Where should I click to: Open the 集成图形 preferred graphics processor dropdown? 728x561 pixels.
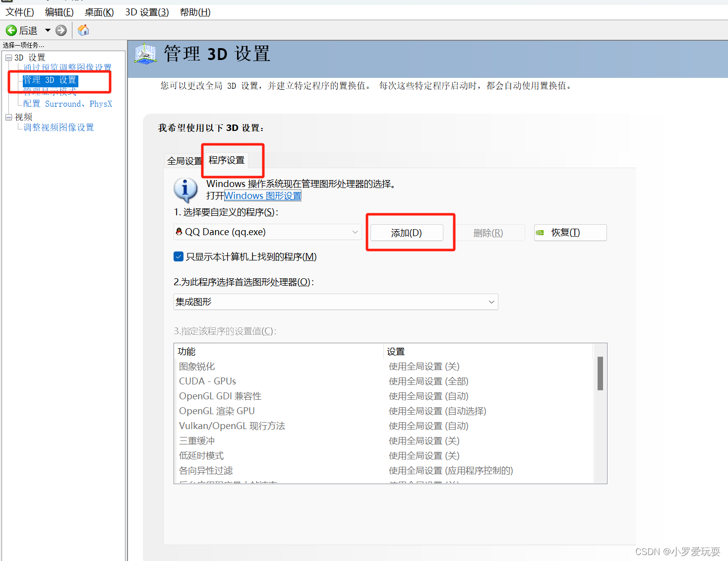[491, 302]
